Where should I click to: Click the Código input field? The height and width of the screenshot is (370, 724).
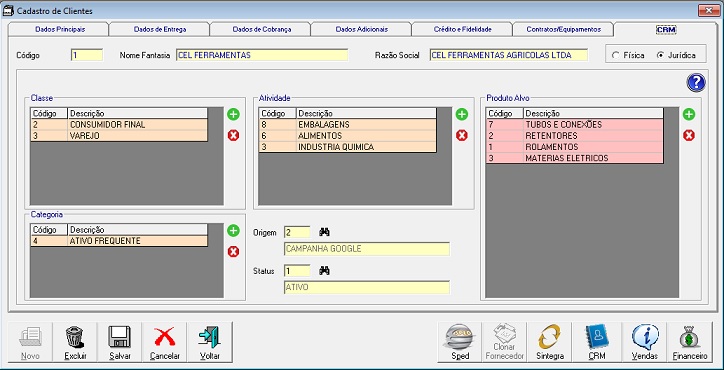pyautogui.click(x=87, y=55)
